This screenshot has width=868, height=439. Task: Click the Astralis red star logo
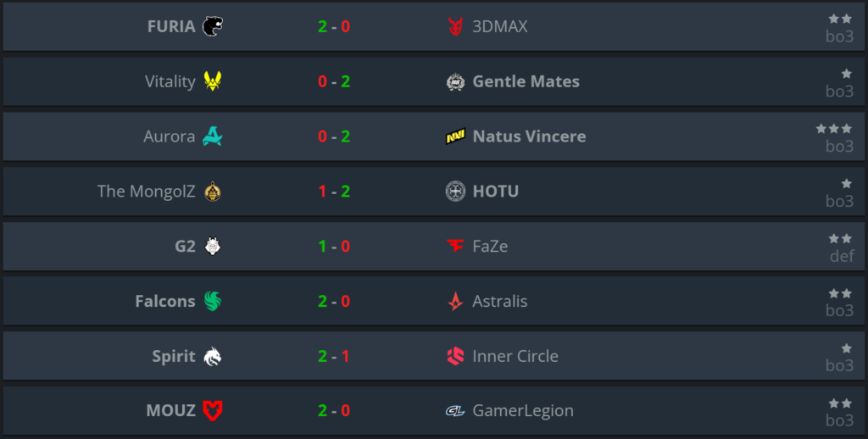click(x=455, y=302)
